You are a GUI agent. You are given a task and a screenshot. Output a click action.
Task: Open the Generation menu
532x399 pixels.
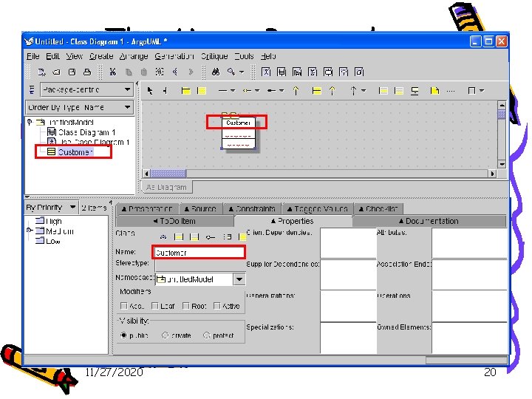[174, 56]
